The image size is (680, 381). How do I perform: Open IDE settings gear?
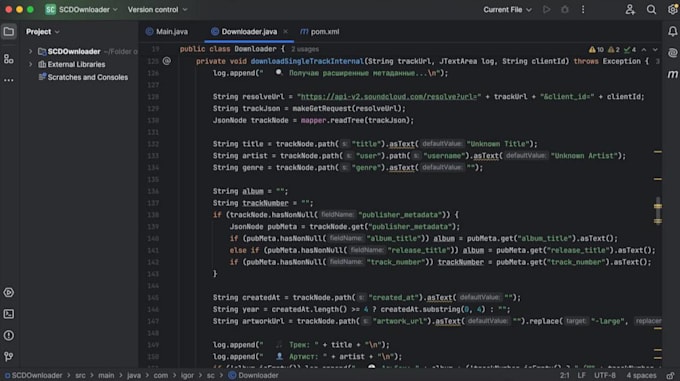672,10
